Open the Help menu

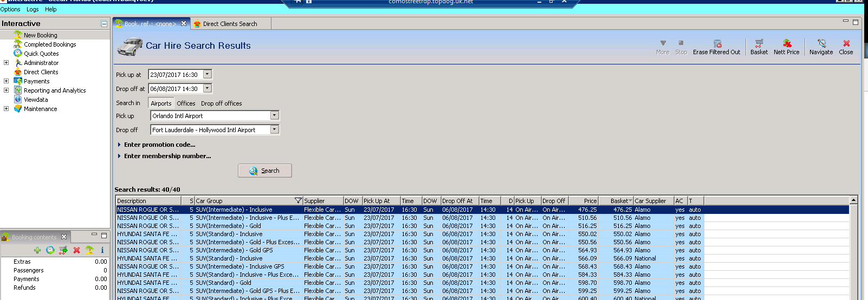click(51, 9)
